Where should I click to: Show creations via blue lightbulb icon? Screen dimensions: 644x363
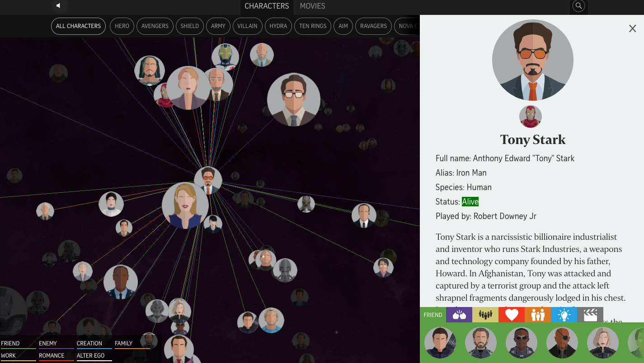[x=564, y=315]
